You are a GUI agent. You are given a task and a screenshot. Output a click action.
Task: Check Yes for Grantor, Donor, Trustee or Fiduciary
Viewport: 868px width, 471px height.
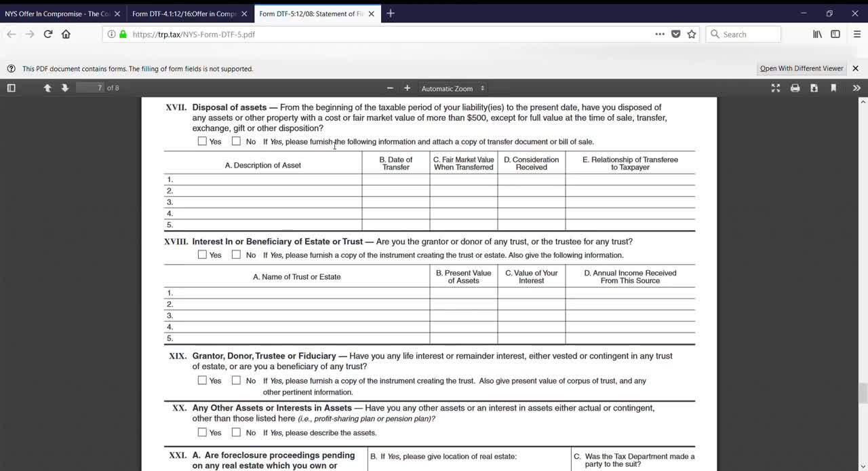pyautogui.click(x=202, y=380)
